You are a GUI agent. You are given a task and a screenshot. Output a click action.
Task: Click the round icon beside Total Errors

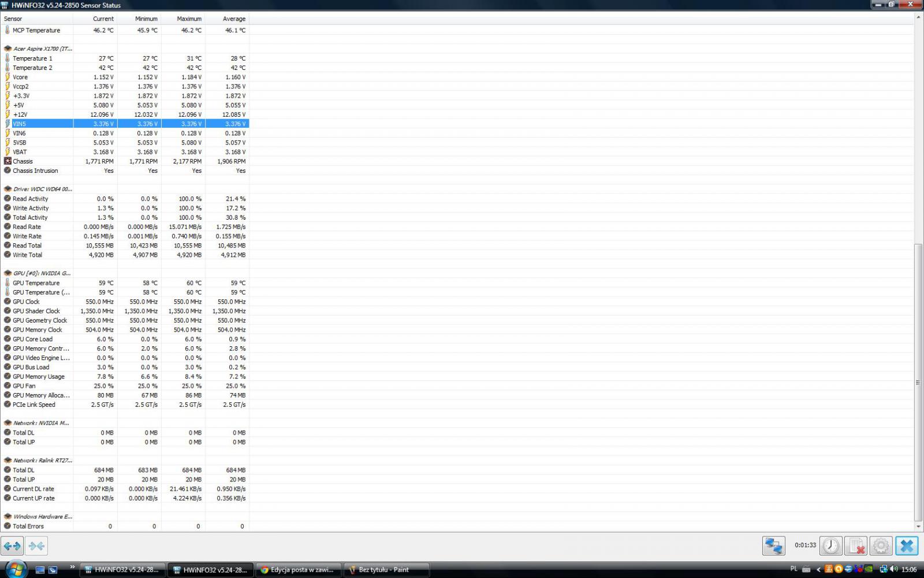point(8,527)
